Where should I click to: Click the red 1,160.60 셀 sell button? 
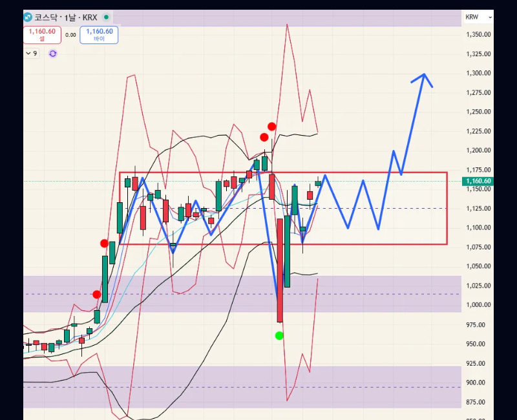(42, 35)
